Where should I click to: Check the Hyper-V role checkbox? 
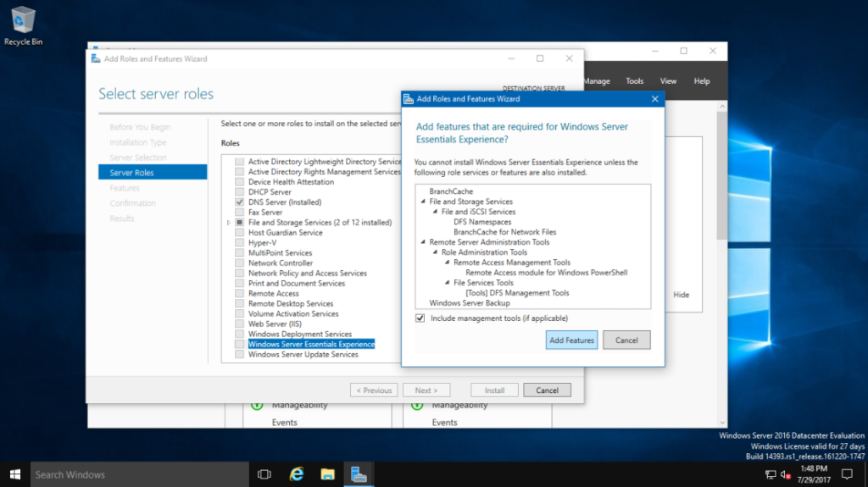239,243
